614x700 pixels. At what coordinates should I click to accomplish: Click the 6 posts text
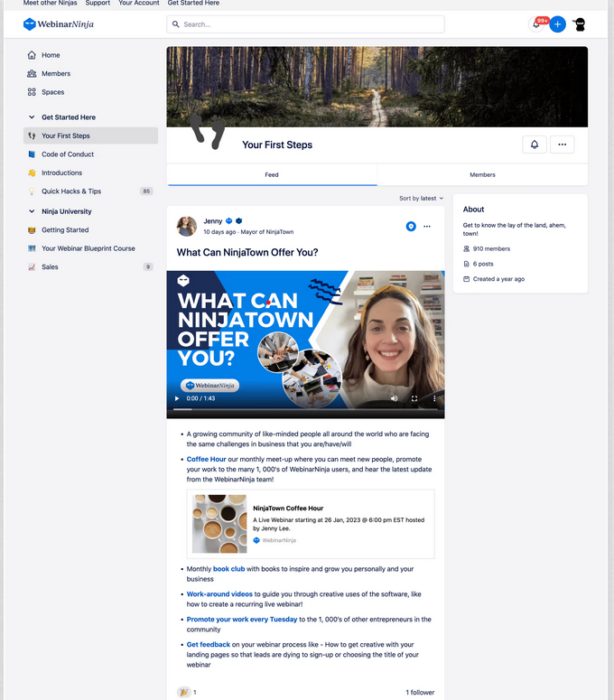click(x=483, y=264)
